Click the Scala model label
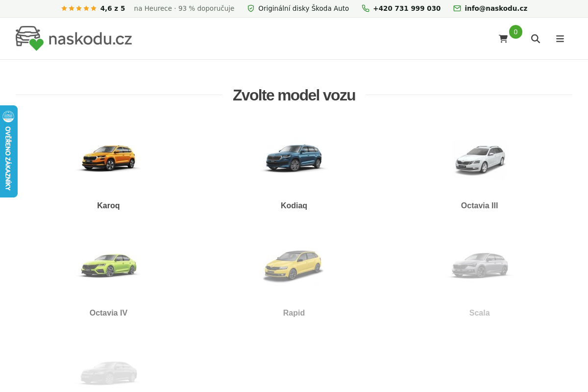The image size is (588, 392). point(480,313)
